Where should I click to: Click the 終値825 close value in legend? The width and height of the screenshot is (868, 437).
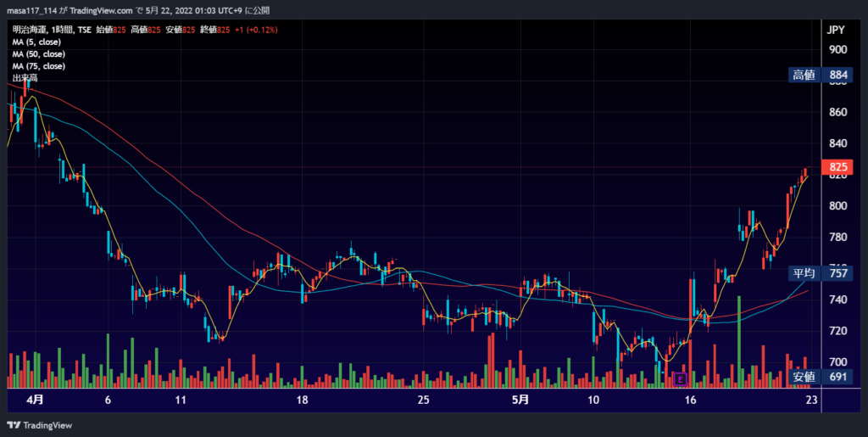click(214, 30)
